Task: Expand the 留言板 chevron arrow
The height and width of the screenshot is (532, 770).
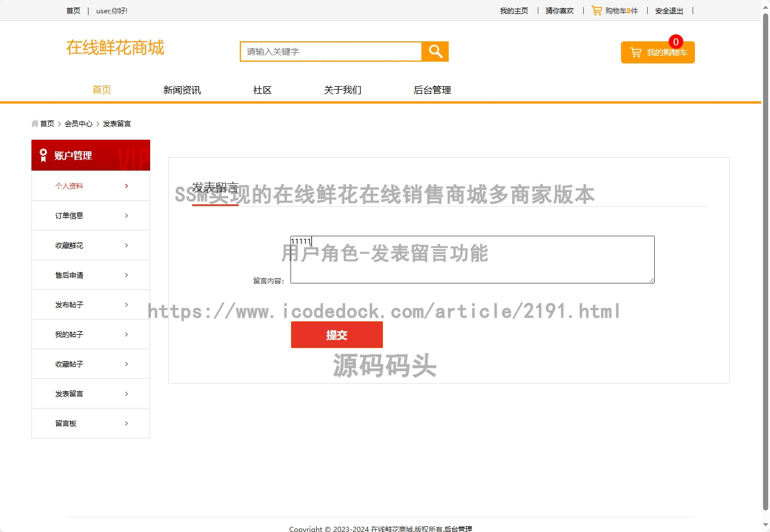Action: pyautogui.click(x=126, y=423)
